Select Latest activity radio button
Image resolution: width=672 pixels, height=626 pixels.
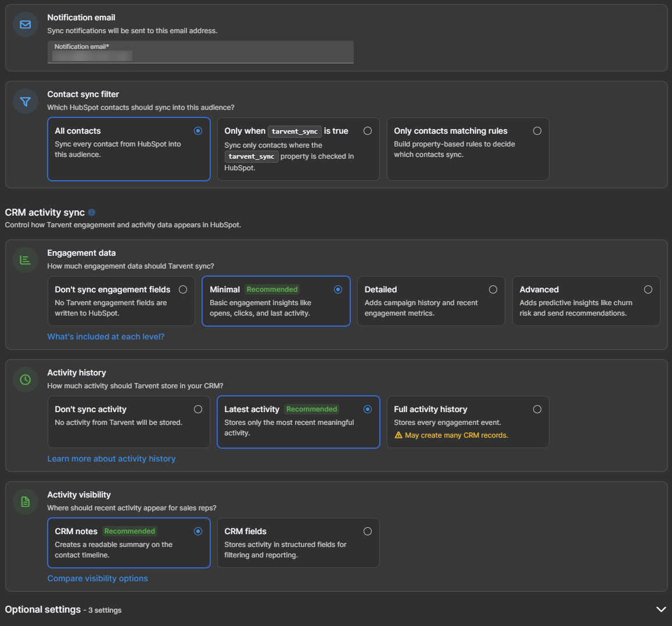tap(368, 409)
